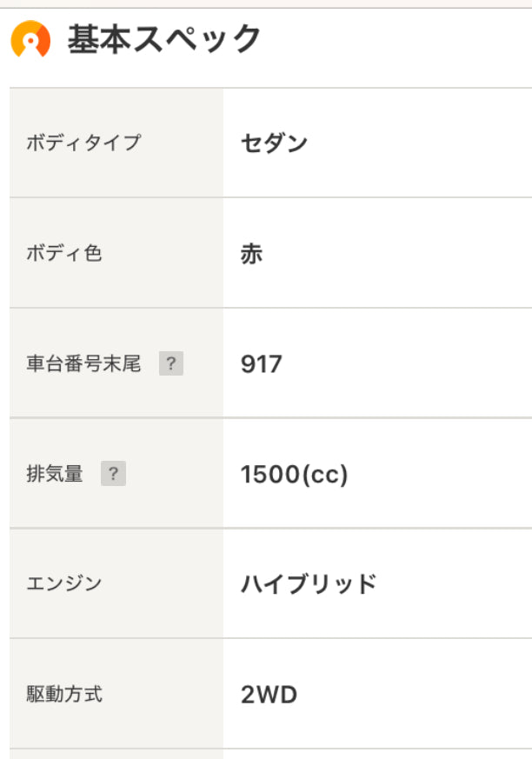Click the 車台番号末尾 label text
The width and height of the screenshot is (532, 759).
(83, 363)
